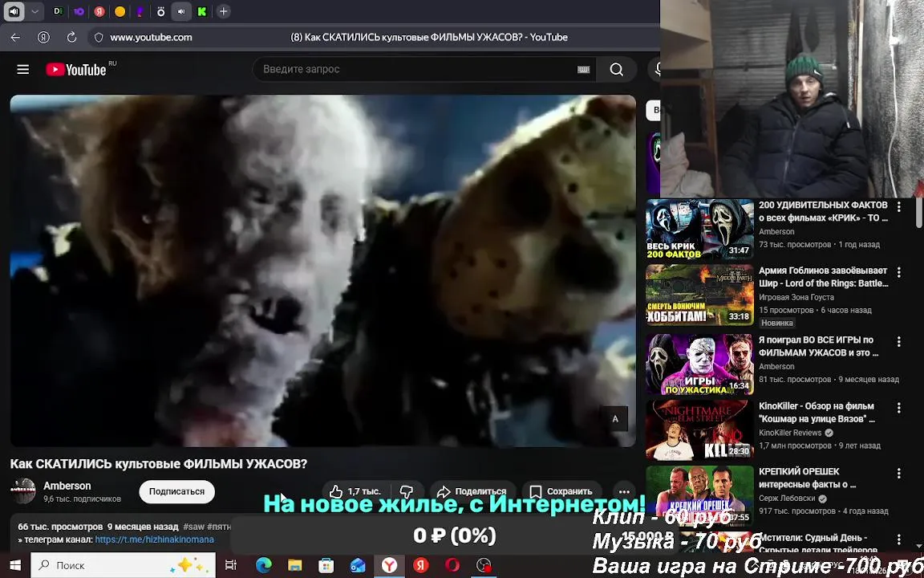Open 'Армия Гоблинов завоёвывает Шир' video title
Image resolution: width=924 pixels, height=578 pixels.
coord(823,277)
